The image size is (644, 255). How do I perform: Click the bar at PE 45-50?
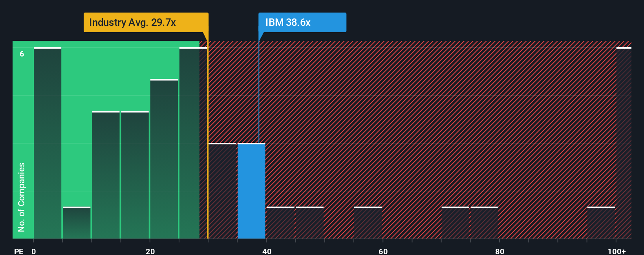(310, 223)
